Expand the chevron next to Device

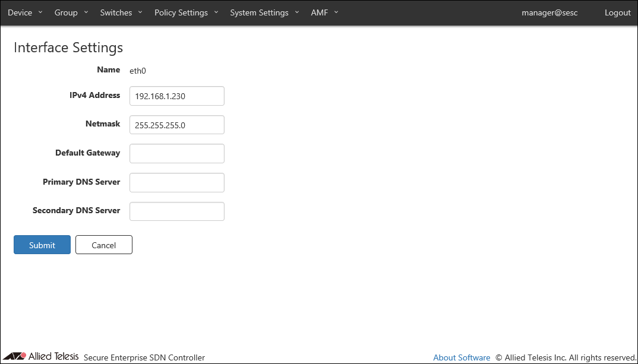tap(40, 12)
